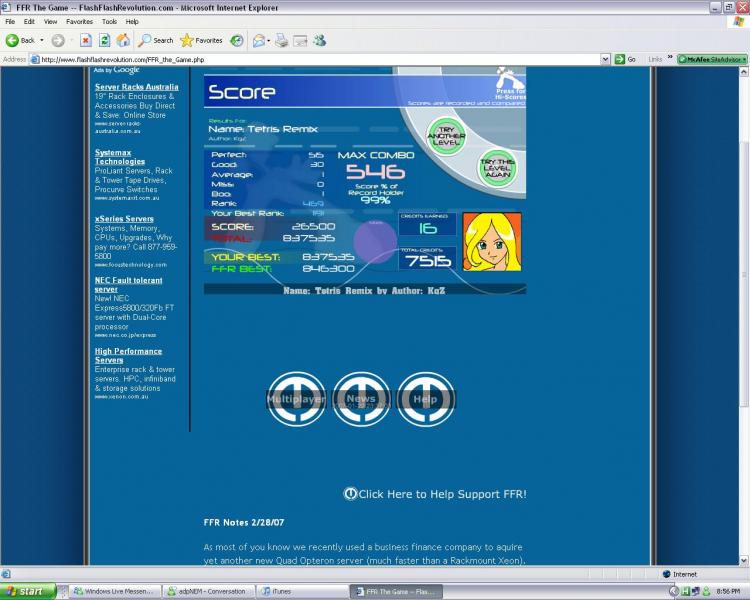
Task: Click the Forward arrow button
Action: pyautogui.click(x=58, y=41)
